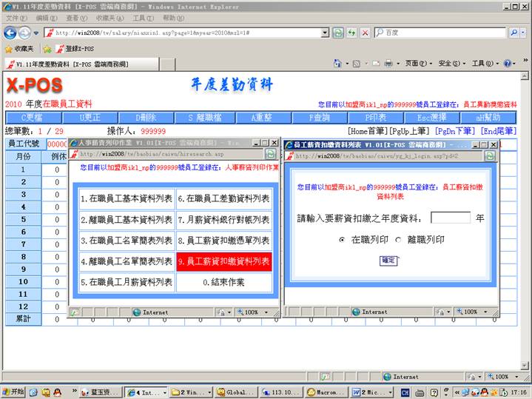
Task: Select the 在職列印 radio option
Action: [x=341, y=240]
